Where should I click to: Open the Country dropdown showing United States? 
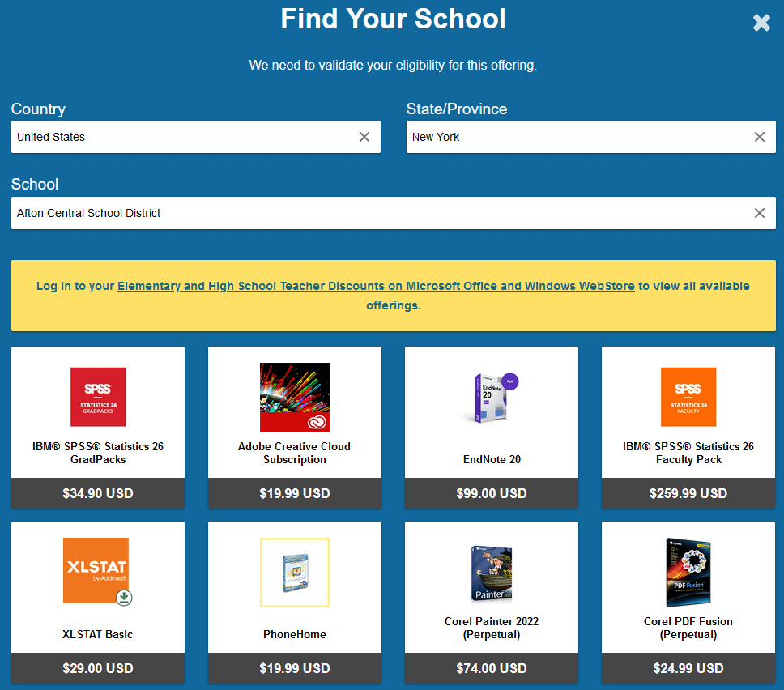point(182,137)
